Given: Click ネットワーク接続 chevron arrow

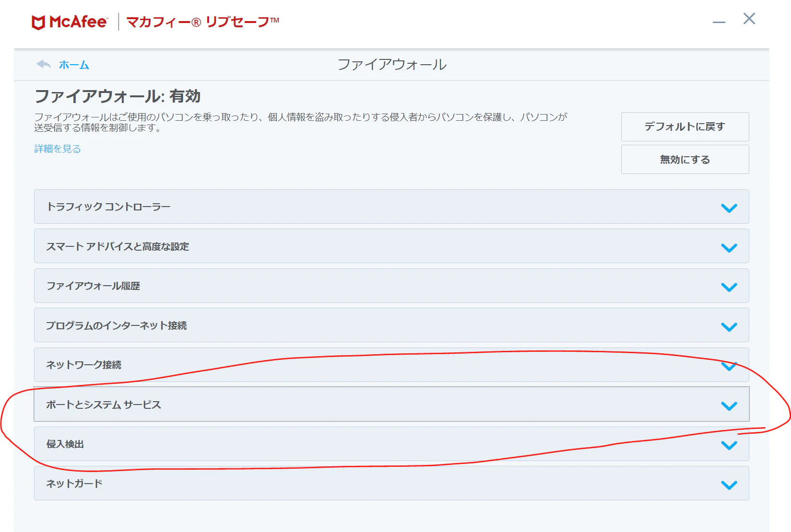Looking at the screenshot, I should [729, 367].
